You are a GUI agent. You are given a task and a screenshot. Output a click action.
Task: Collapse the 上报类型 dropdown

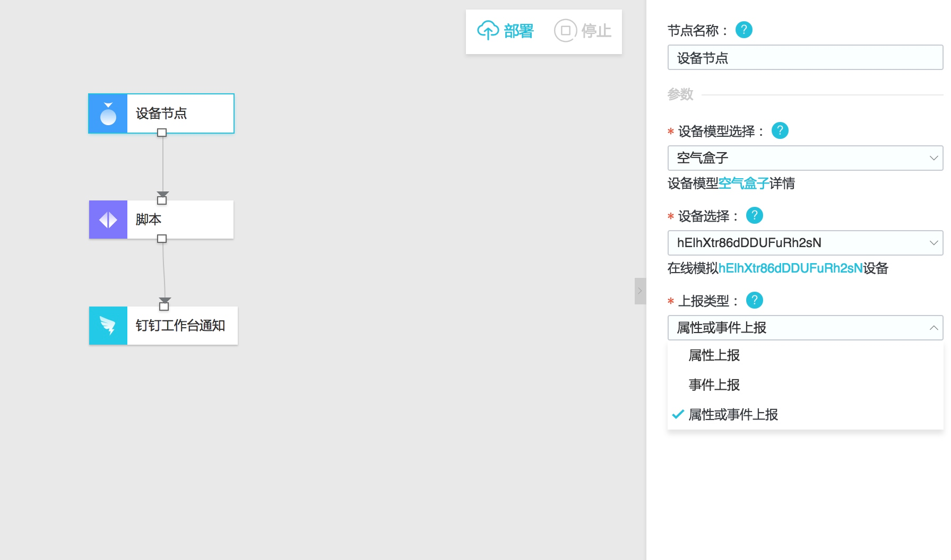805,328
